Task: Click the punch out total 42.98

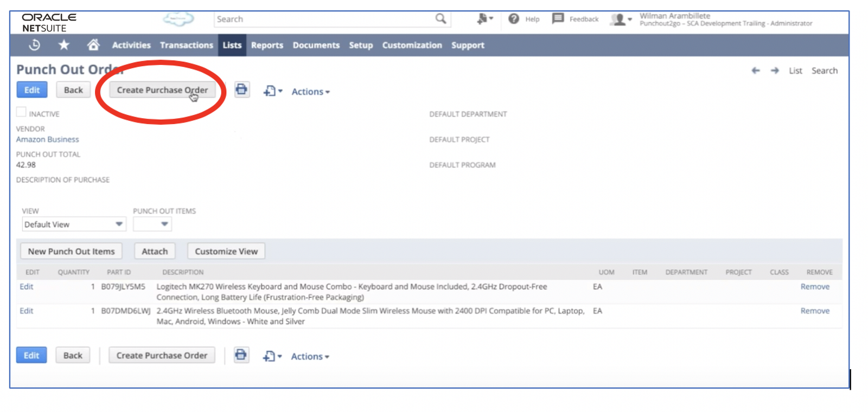Action: click(x=26, y=165)
